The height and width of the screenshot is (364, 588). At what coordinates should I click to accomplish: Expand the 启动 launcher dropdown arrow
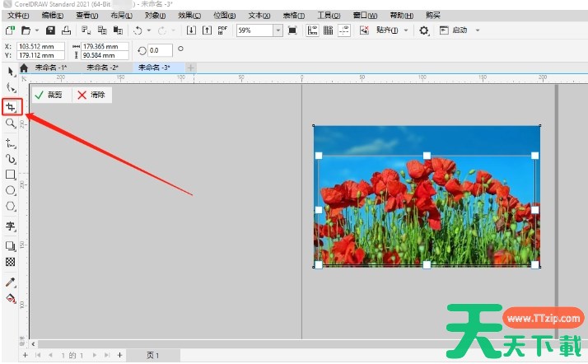click(x=478, y=30)
